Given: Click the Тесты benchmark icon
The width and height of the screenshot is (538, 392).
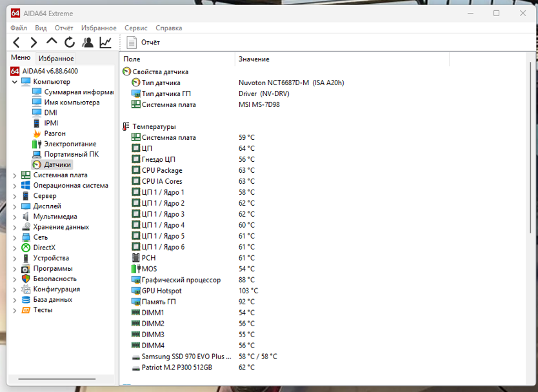Looking at the screenshot, I should (26, 310).
